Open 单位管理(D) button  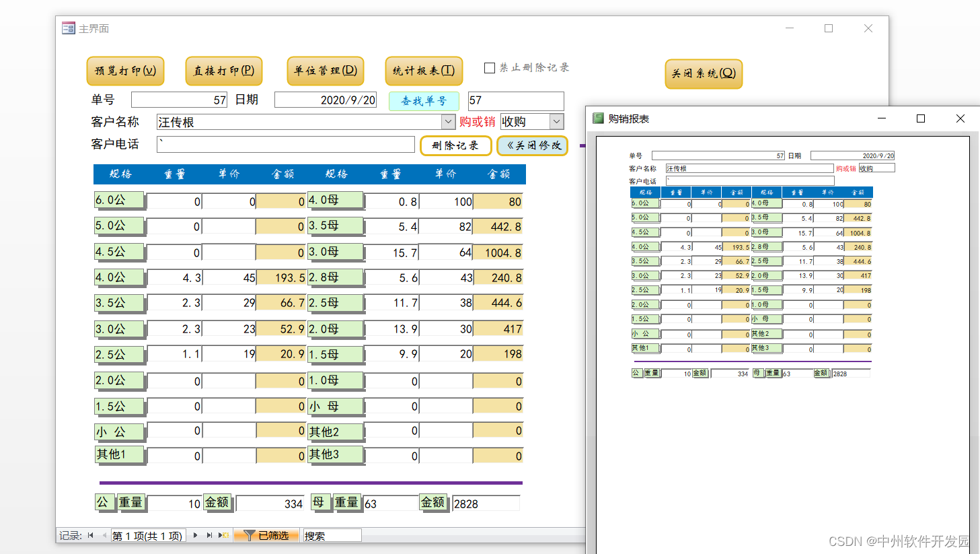point(326,71)
